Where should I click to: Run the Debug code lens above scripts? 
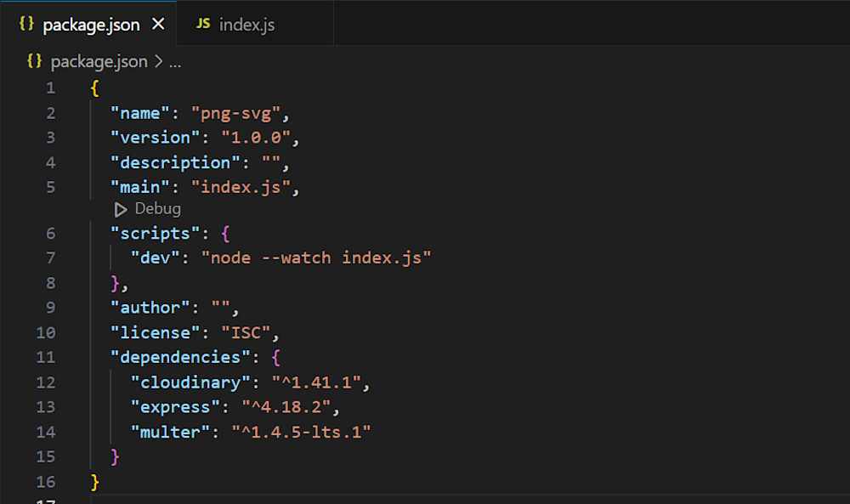(x=157, y=209)
